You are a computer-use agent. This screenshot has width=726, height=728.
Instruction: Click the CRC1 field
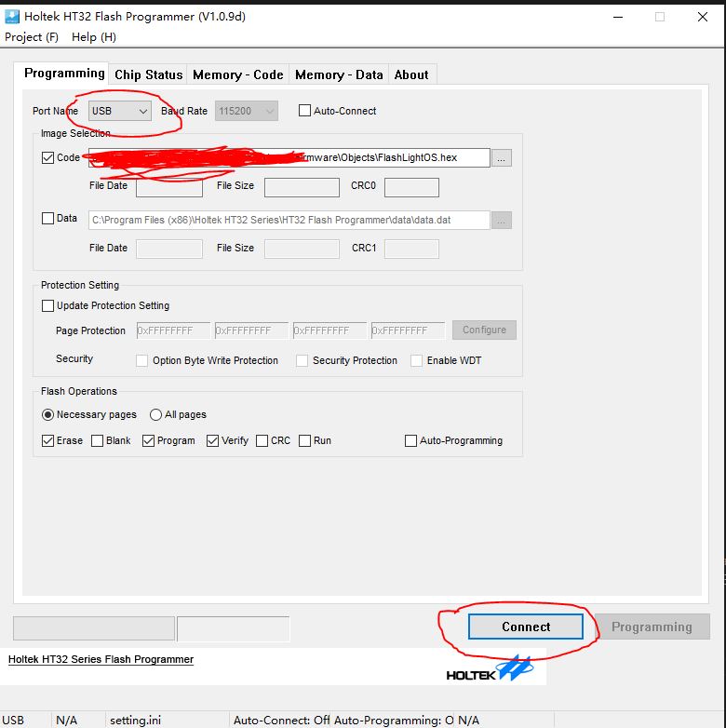pyautogui.click(x=411, y=249)
